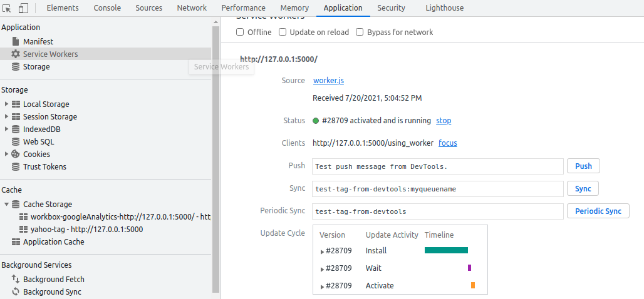This screenshot has height=299, width=644.
Task: Click the Manifest file icon
Action: click(x=16, y=41)
